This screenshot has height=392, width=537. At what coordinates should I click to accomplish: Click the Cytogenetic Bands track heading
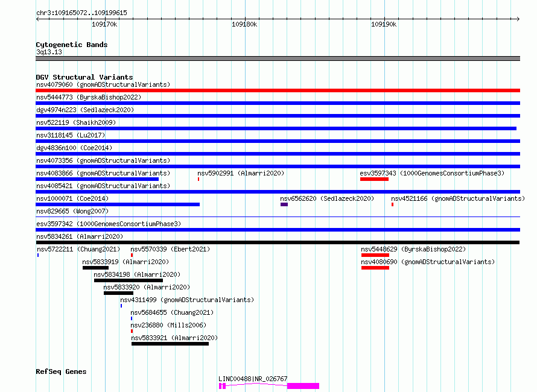[x=72, y=45]
